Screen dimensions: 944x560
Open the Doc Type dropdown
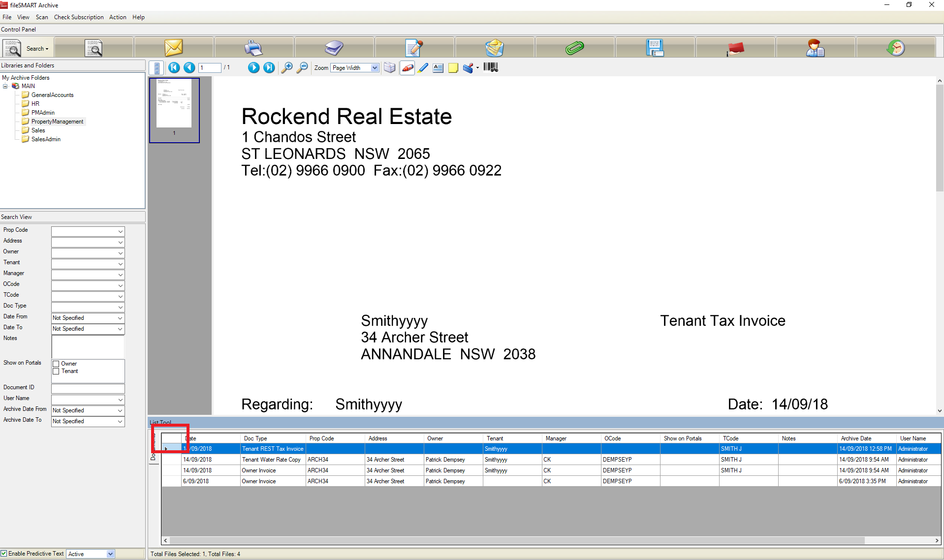[120, 307]
